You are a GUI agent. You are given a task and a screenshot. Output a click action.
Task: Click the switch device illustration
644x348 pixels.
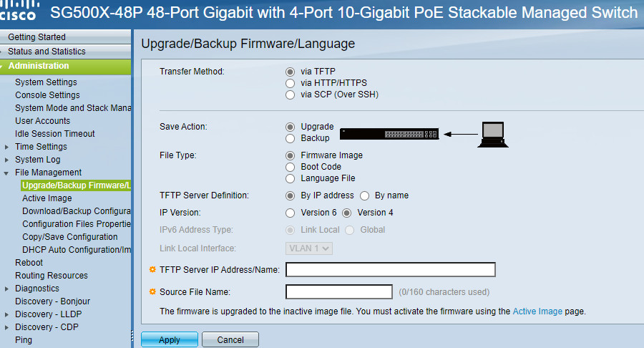(389, 134)
